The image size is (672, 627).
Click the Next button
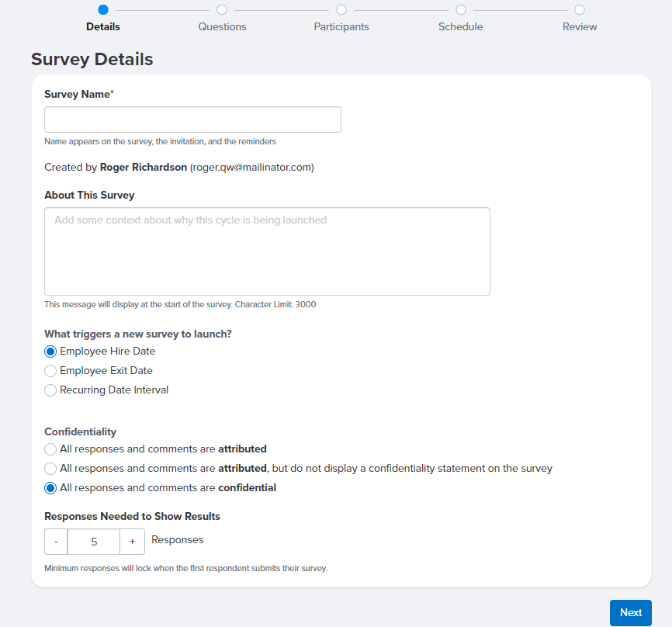[x=630, y=612]
